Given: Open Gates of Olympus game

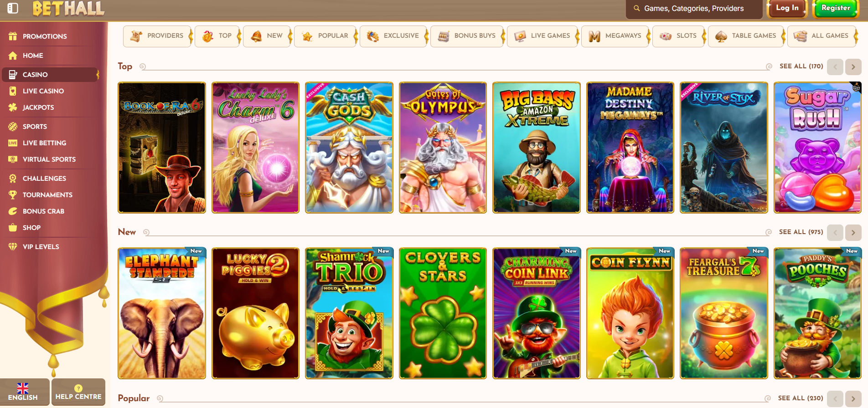Looking at the screenshot, I should pos(443,148).
